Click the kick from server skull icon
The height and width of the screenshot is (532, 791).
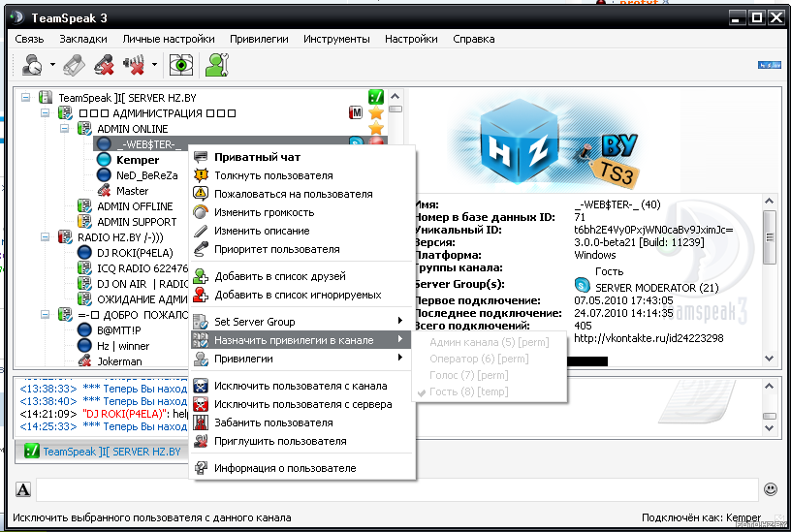[201, 404]
